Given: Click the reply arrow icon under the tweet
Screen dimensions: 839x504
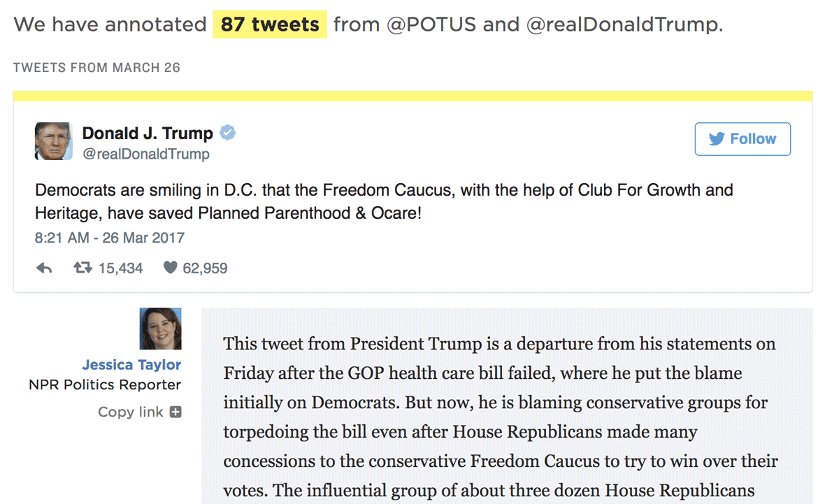Looking at the screenshot, I should (44, 268).
